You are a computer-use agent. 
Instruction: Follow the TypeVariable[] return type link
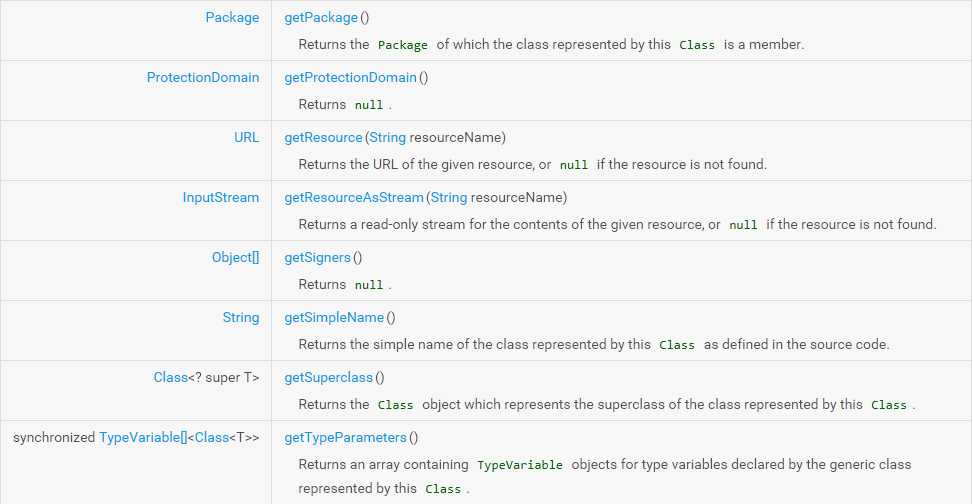(143, 438)
